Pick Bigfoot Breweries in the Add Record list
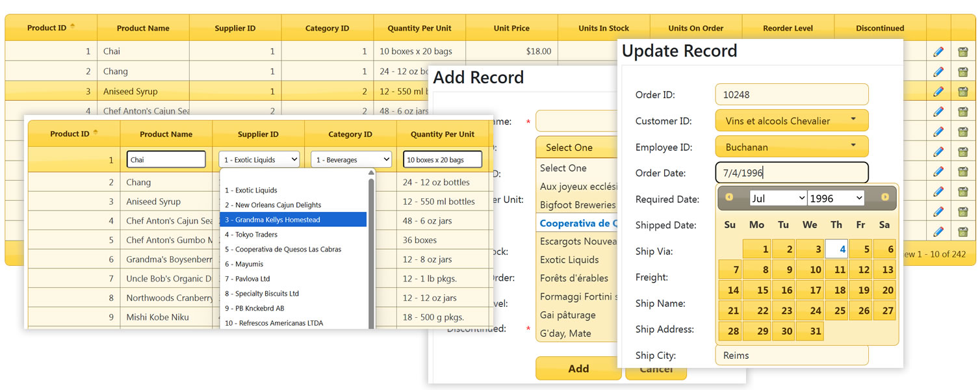 tap(577, 205)
